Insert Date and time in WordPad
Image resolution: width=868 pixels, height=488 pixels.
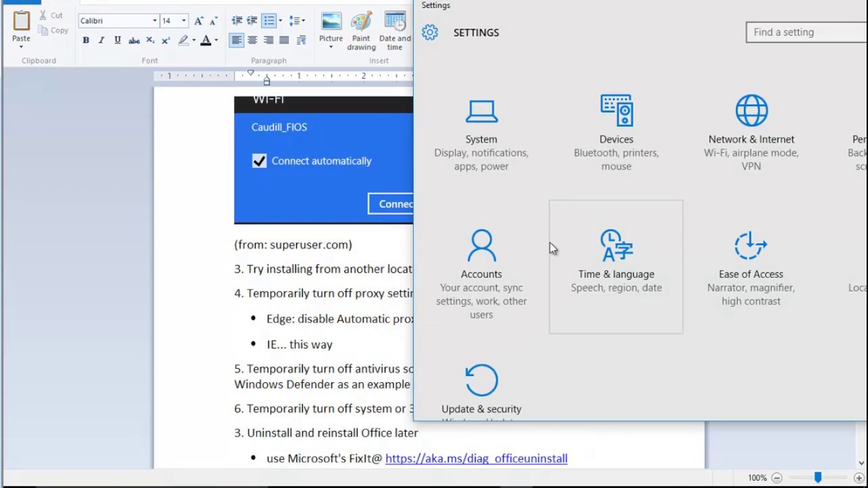[x=395, y=30]
